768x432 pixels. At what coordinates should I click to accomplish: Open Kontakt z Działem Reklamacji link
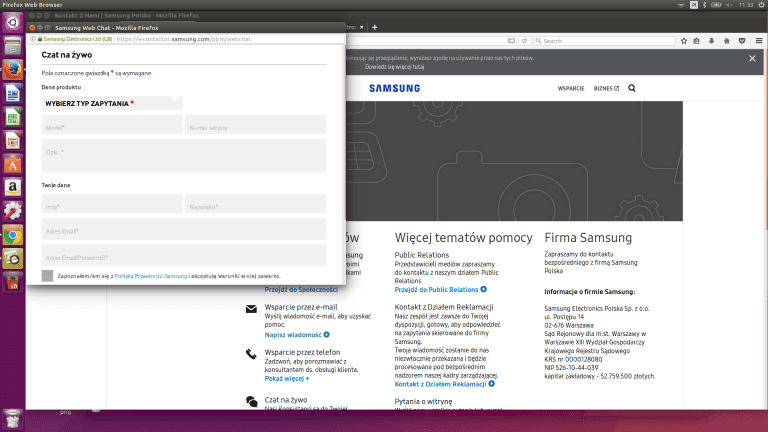[x=445, y=384]
